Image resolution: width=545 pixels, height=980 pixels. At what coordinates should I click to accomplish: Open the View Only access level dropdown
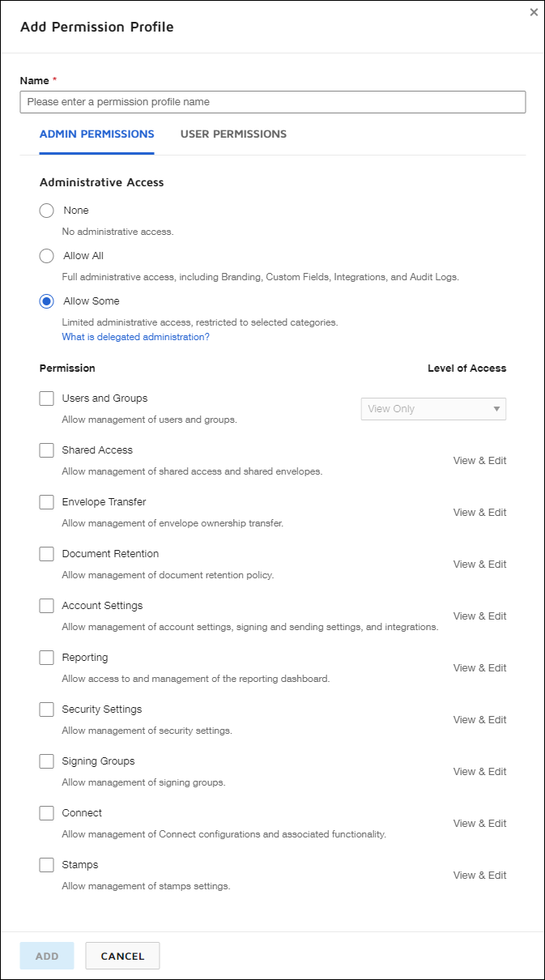coord(432,408)
